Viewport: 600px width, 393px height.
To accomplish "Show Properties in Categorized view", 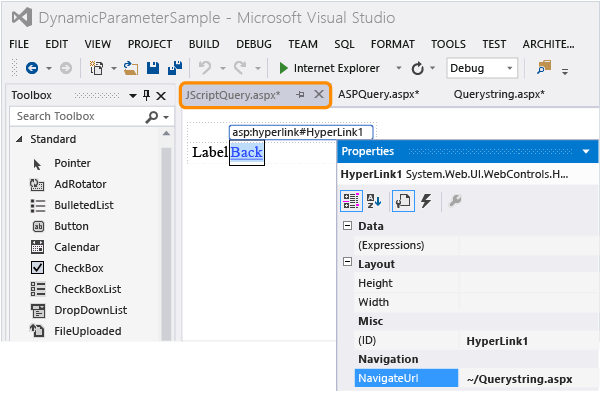I will click(351, 201).
